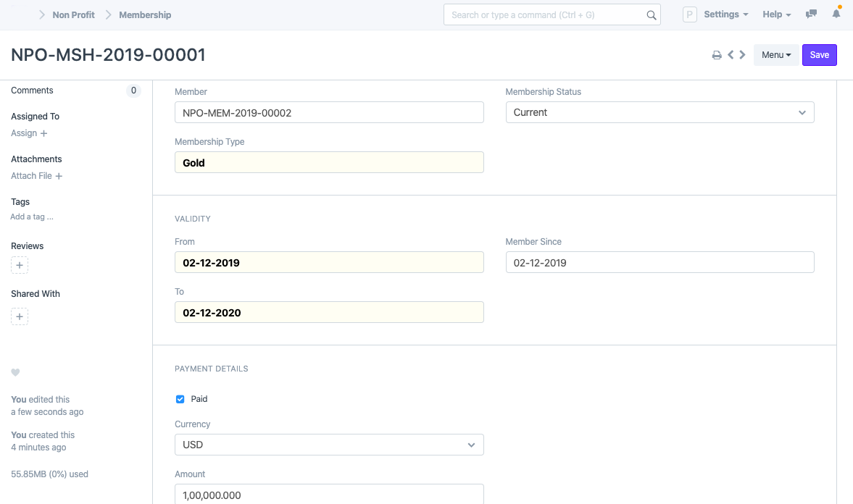The height and width of the screenshot is (504, 853).
Task: Like this document with heart icon
Action: click(15, 373)
